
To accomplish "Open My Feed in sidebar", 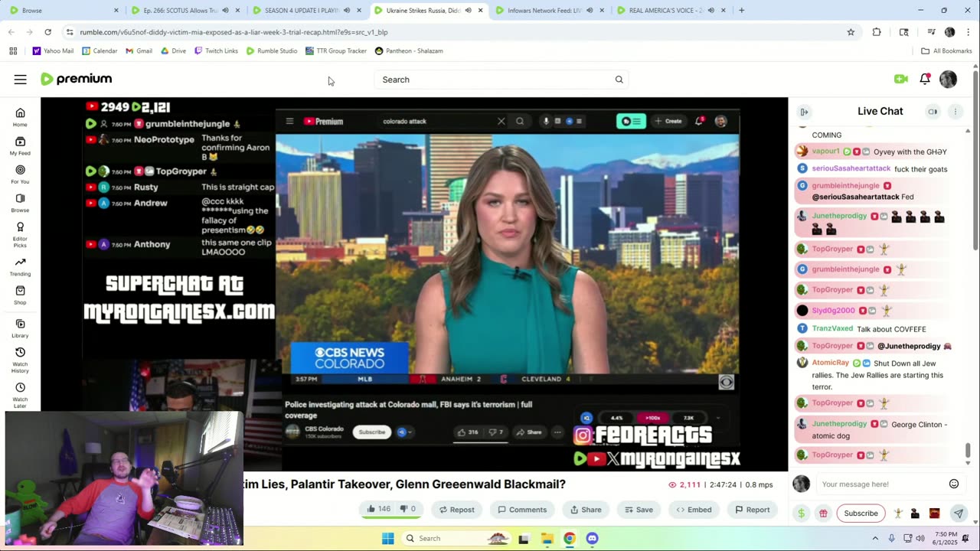I will [20, 145].
